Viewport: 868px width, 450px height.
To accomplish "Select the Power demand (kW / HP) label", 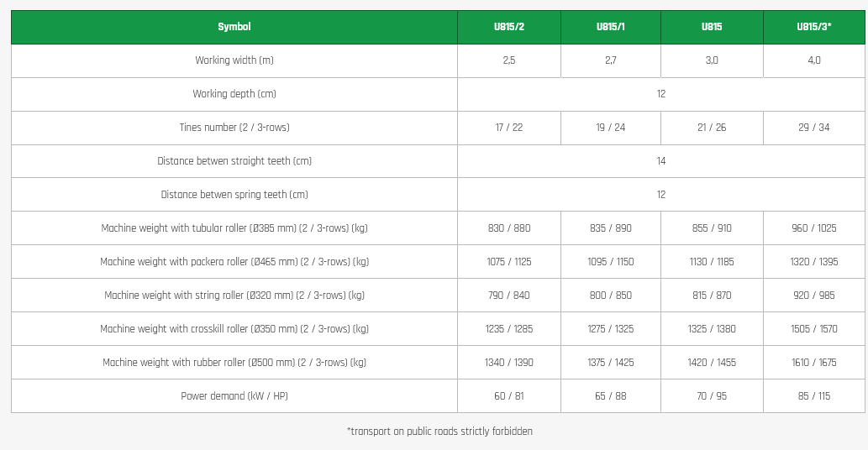I will tap(234, 396).
